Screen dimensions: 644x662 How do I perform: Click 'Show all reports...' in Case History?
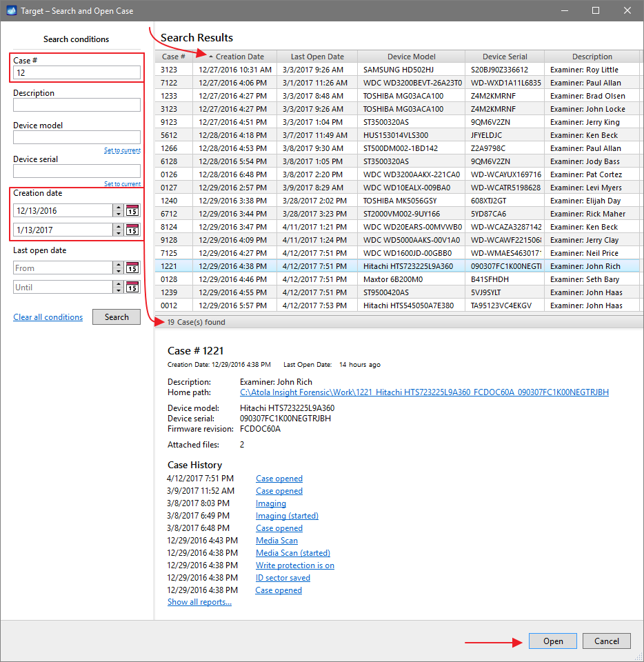(198, 601)
